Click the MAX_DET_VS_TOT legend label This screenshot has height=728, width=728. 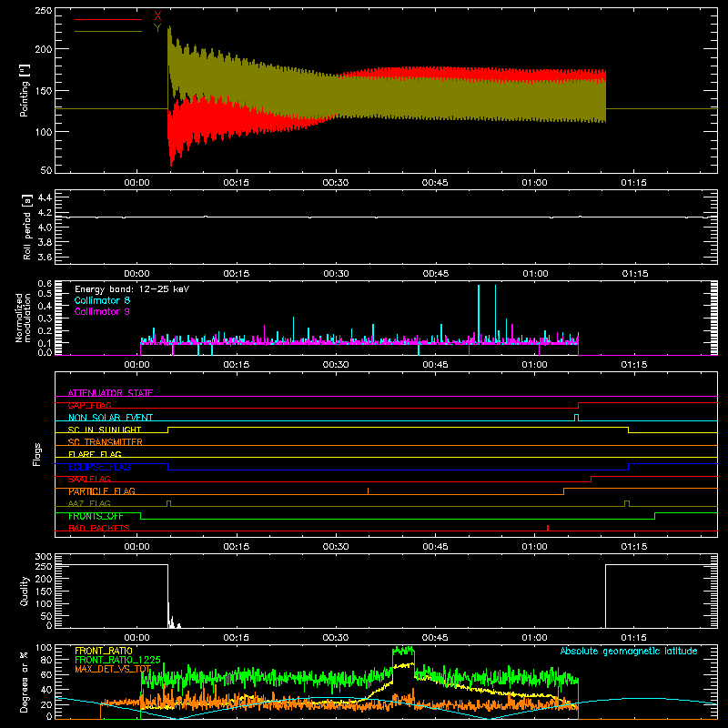point(113,669)
